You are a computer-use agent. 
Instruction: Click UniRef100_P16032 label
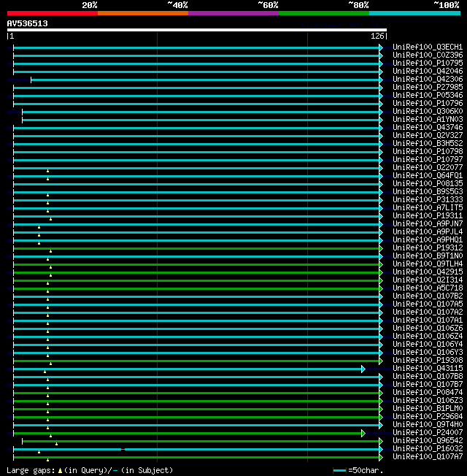[428, 449]
